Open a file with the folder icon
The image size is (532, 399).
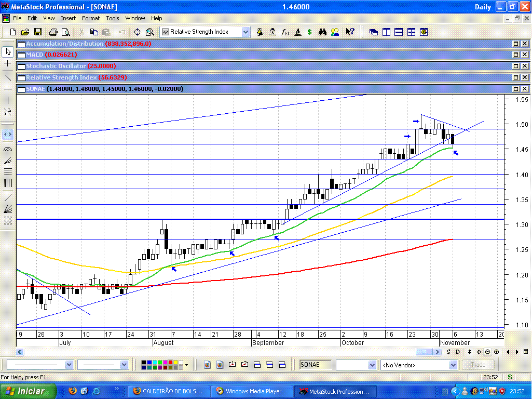[25, 32]
